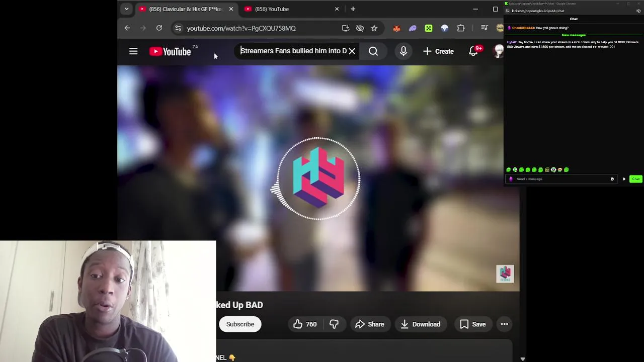Image resolution: width=644 pixels, height=362 pixels.
Task: Open YouTube notifications bell
Action: click(473, 51)
